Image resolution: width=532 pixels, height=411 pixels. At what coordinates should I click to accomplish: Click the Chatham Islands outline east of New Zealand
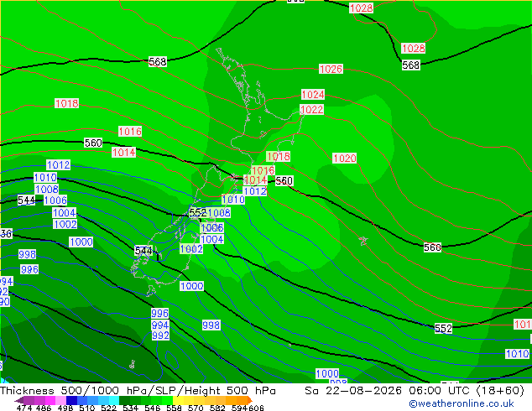(363, 241)
